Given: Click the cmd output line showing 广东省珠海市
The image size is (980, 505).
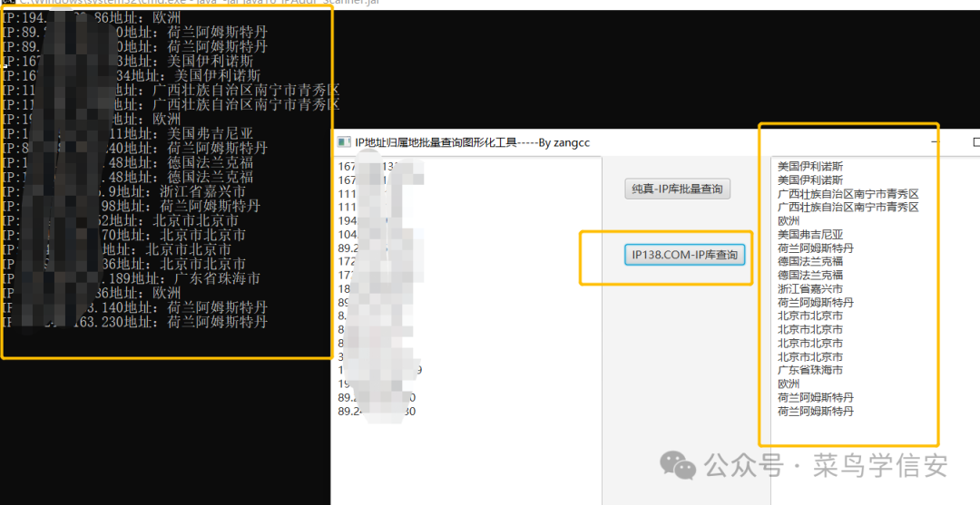Looking at the screenshot, I should [132, 278].
